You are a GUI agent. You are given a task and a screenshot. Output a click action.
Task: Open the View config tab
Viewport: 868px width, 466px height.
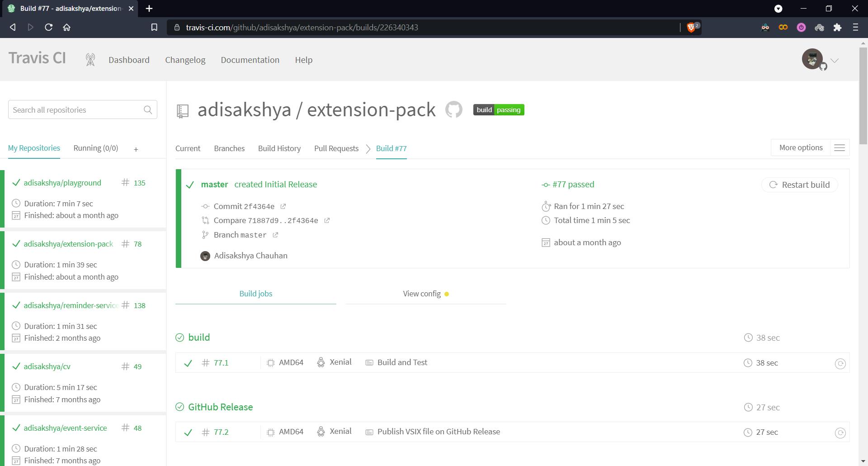point(421,294)
